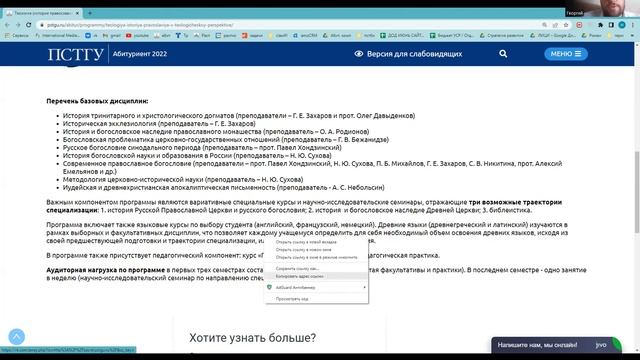This screenshot has width=640, height=360.
Task: Toggle the browser side panel icon
Action: click(x=611, y=25)
